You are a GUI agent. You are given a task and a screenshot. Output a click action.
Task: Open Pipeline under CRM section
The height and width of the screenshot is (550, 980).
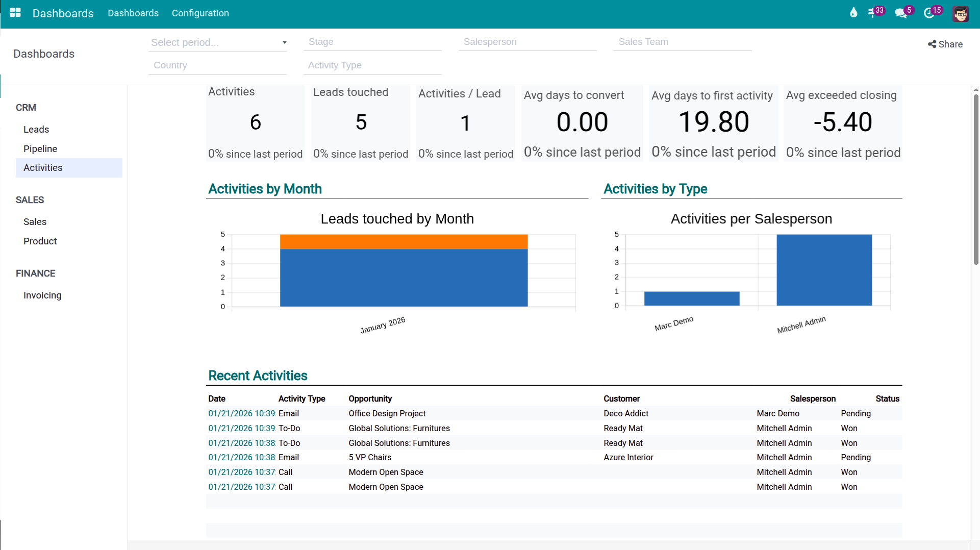tap(40, 148)
